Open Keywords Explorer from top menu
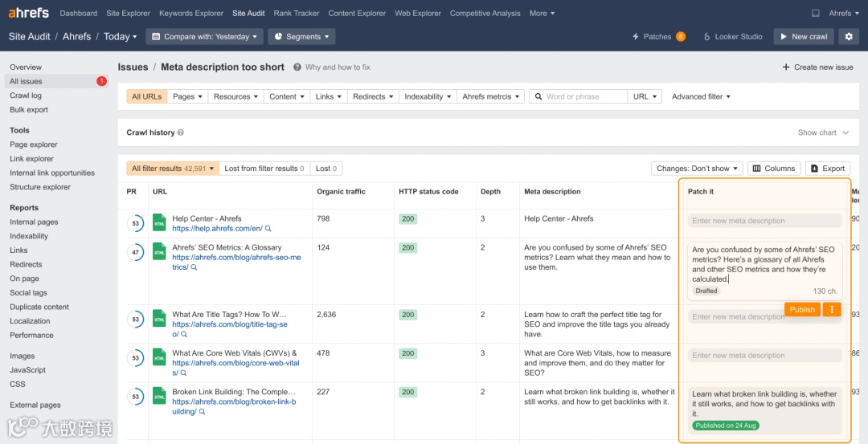 [191, 14]
